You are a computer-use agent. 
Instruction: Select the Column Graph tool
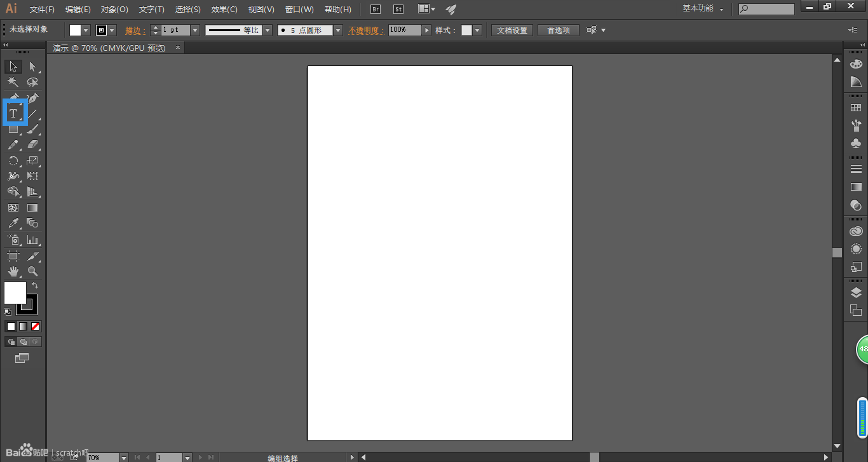(32, 240)
